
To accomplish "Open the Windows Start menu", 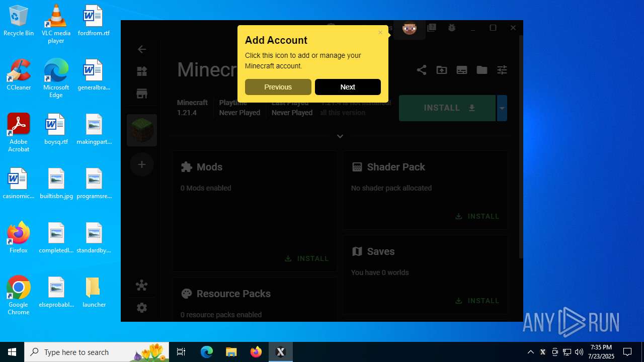I will [x=12, y=352].
